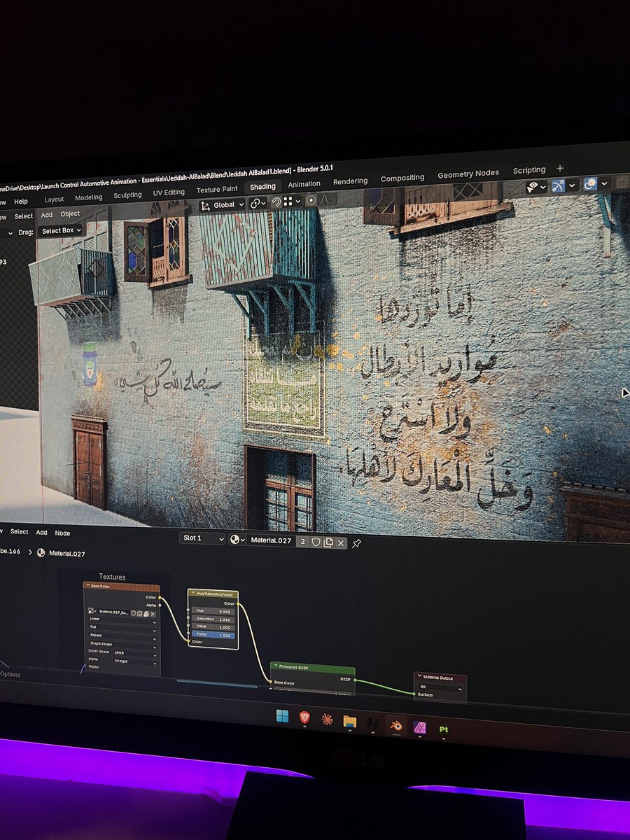The height and width of the screenshot is (840, 630).
Task: Toggle fake user shield for Material.027
Action: pos(316,542)
